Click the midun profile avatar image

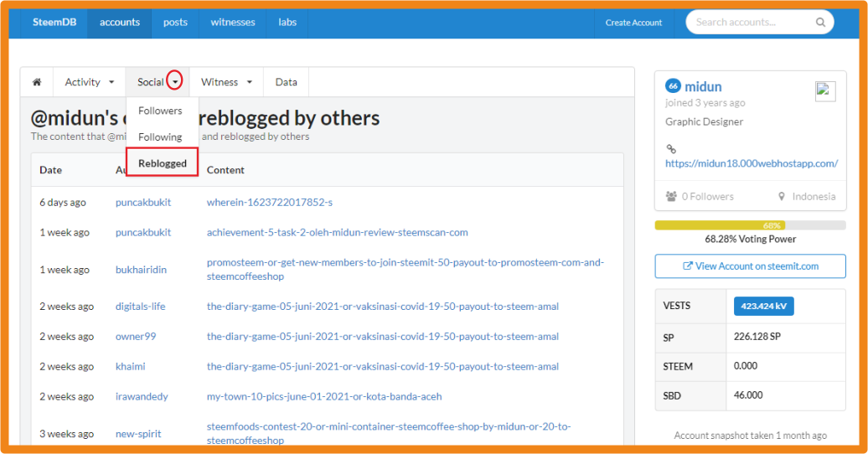tap(824, 90)
